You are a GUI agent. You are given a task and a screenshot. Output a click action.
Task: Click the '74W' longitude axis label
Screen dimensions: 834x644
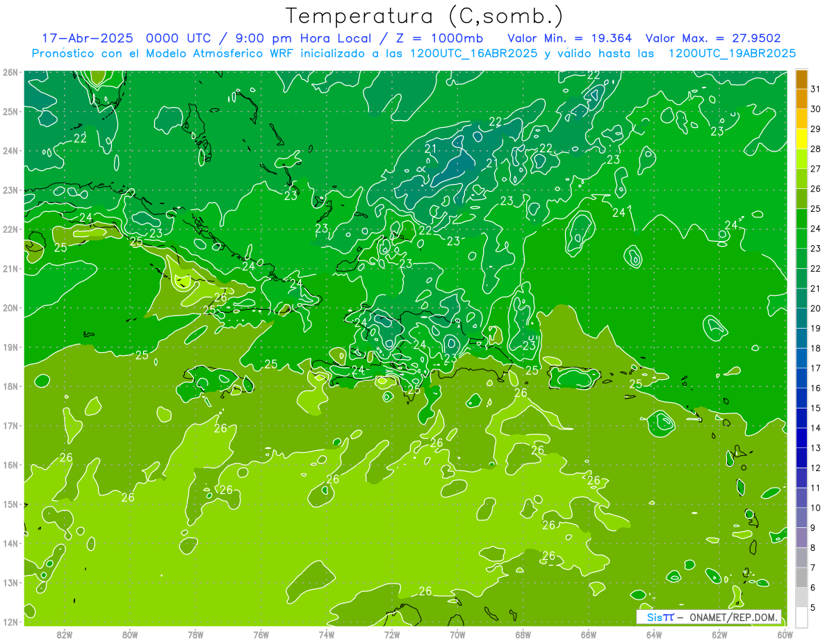(327, 634)
